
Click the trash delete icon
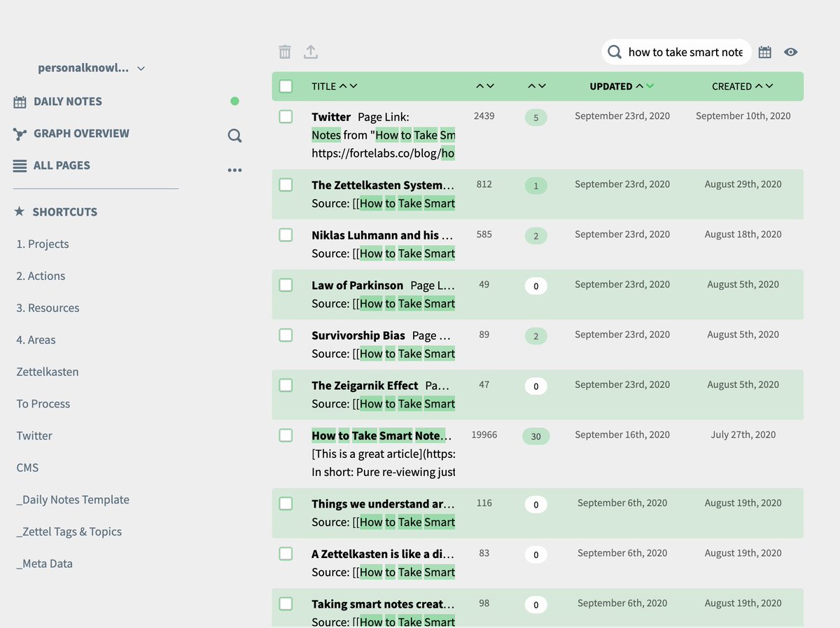click(285, 52)
